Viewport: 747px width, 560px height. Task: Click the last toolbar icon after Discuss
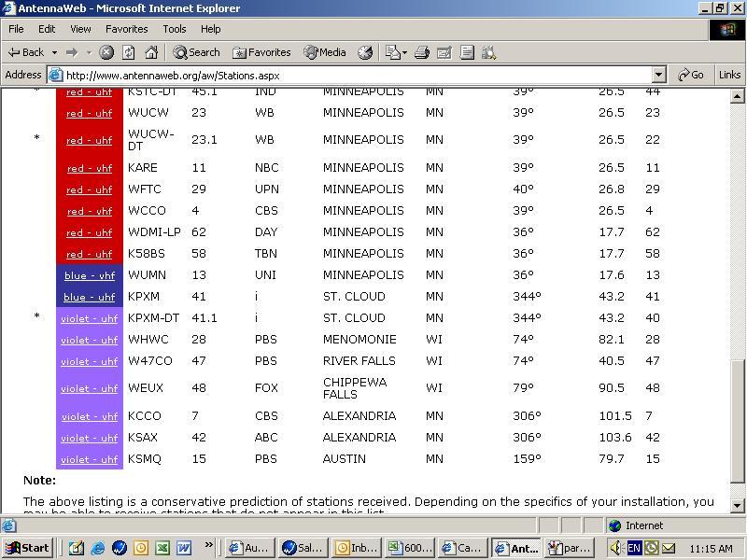click(488, 52)
